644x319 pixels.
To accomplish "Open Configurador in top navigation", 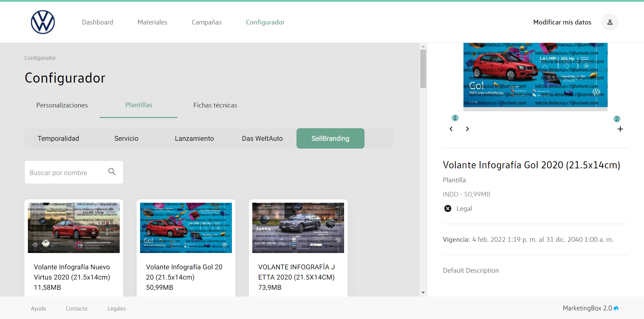I will pos(265,22).
